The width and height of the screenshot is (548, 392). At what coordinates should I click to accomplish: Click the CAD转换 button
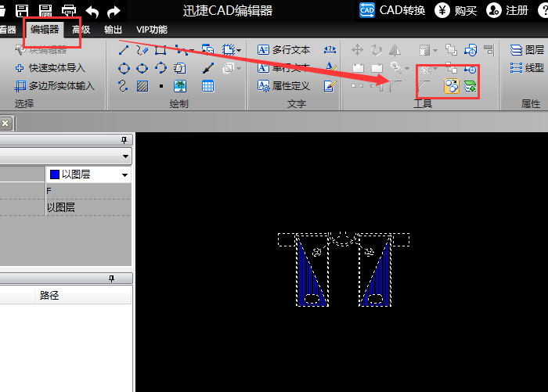click(393, 10)
